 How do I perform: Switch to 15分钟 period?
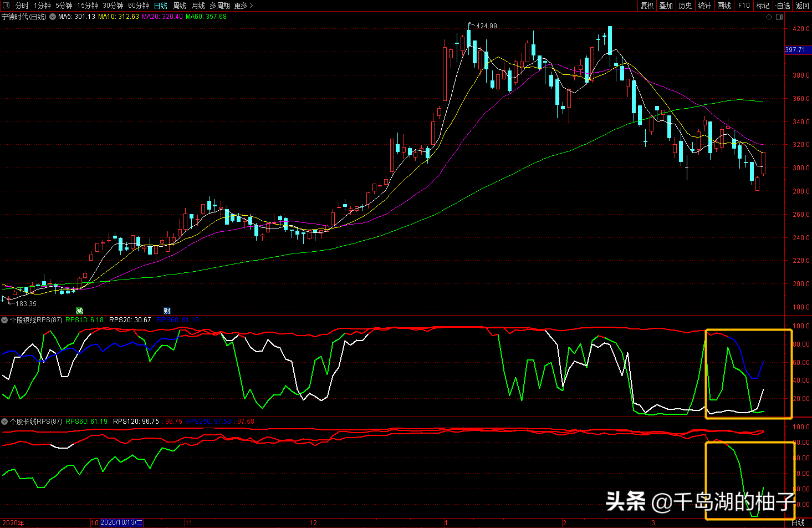pyautogui.click(x=88, y=6)
